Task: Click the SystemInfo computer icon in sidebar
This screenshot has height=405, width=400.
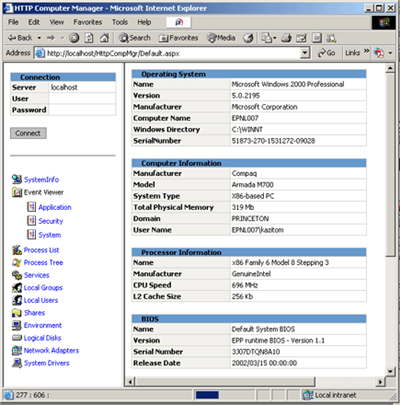Action: [17, 179]
